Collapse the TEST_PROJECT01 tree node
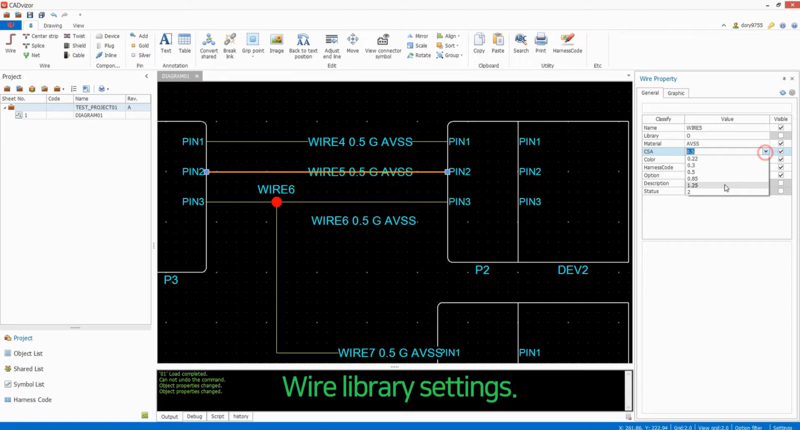 [x=5, y=107]
